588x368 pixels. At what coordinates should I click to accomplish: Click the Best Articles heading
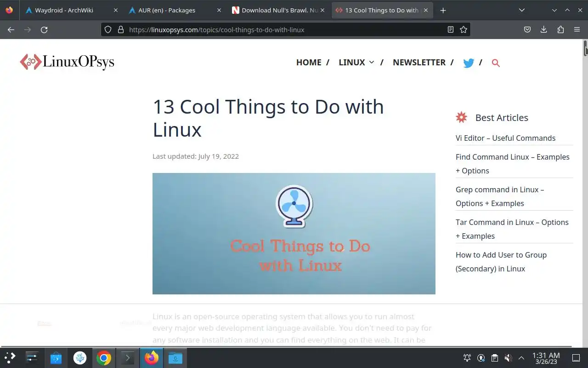point(502,118)
